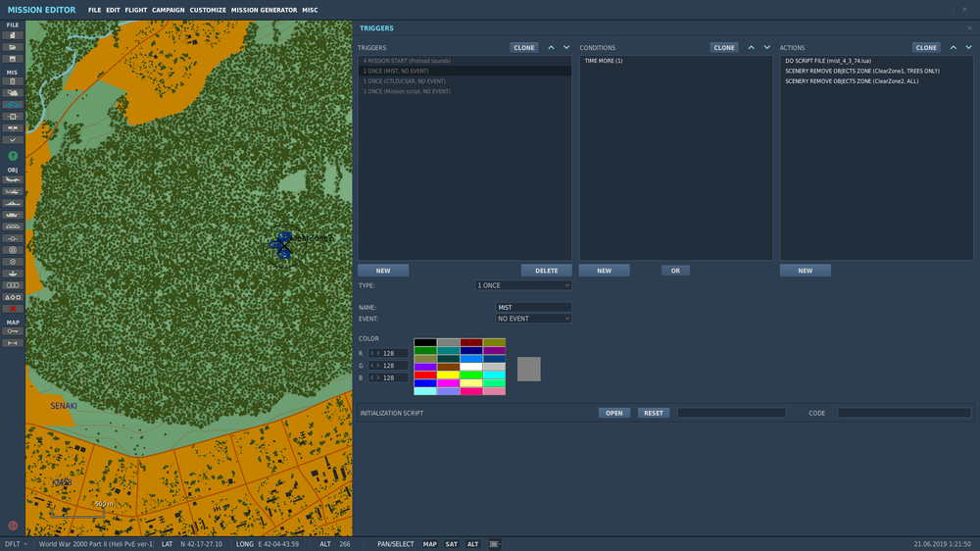This screenshot has width=980, height=551.
Task: Click the checkmark Prepare Mission icon
Action: 13,140
